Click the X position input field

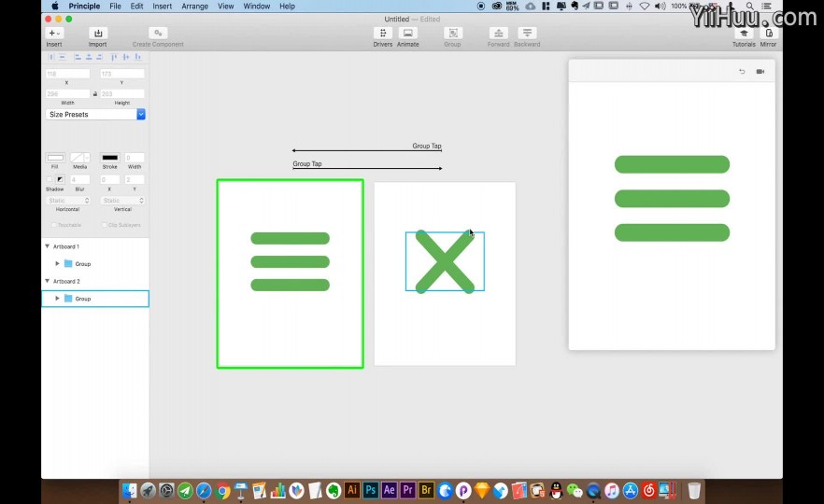(x=67, y=74)
